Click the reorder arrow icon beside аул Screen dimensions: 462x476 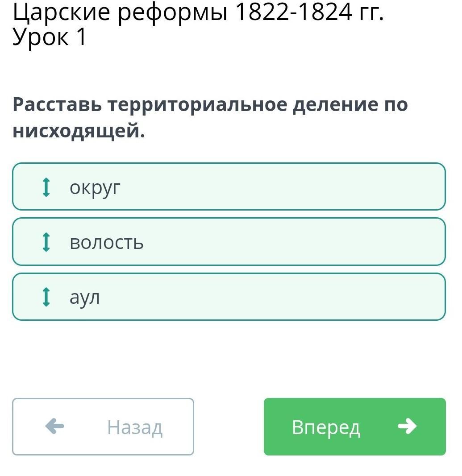46,297
